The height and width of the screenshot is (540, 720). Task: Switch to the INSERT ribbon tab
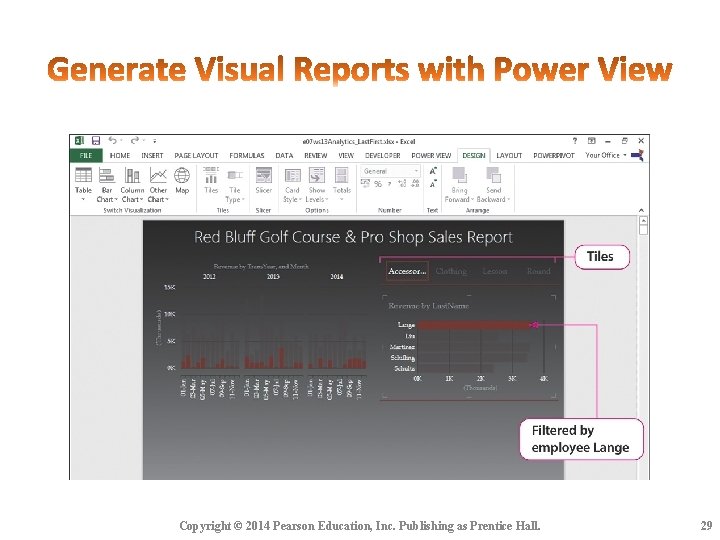(x=152, y=156)
